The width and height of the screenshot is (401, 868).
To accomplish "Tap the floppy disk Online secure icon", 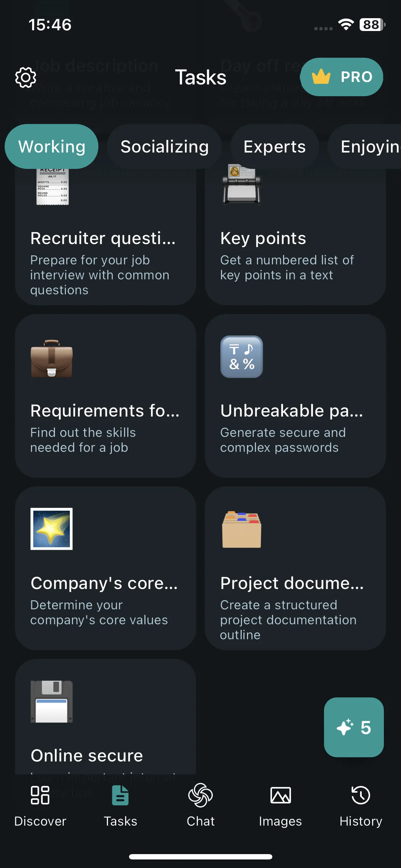I will (x=52, y=701).
